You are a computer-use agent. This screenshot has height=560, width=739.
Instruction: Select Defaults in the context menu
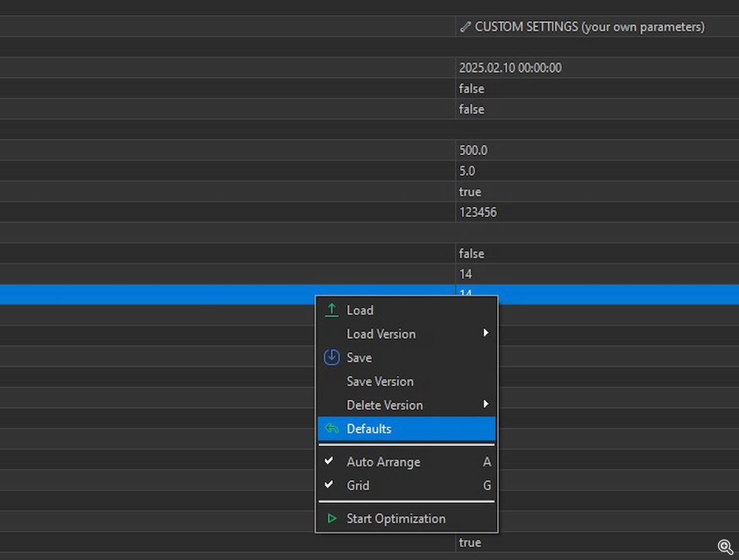pyautogui.click(x=369, y=428)
